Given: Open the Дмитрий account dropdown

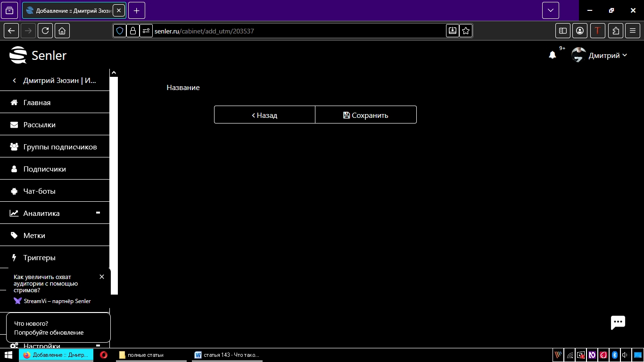Looking at the screenshot, I should click(607, 55).
